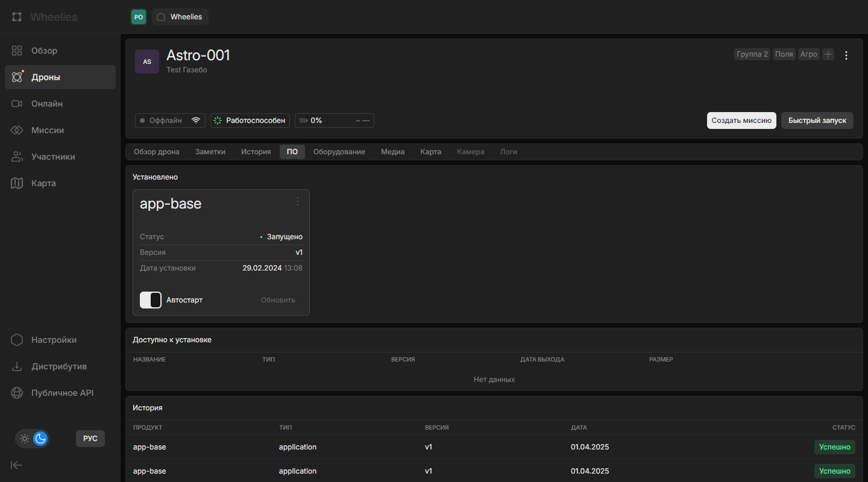The width and height of the screenshot is (868, 482).
Task: Open the Заметки tab
Action: click(x=210, y=152)
